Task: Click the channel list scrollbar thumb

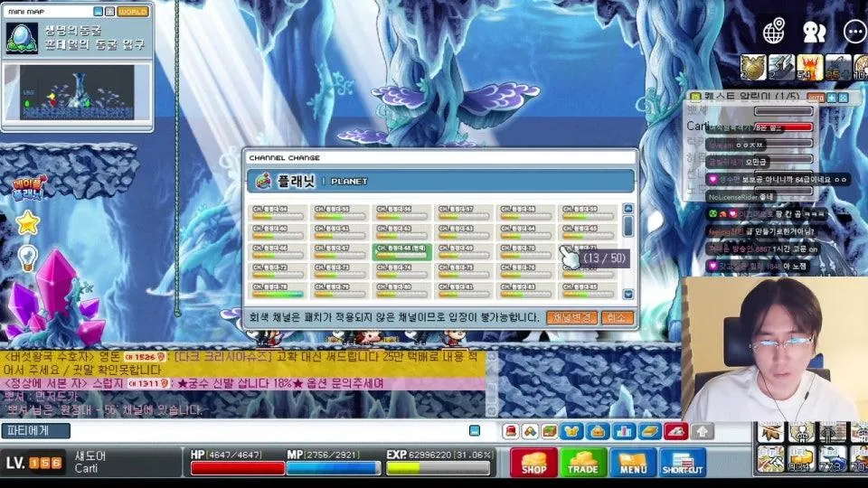Action: [627, 226]
